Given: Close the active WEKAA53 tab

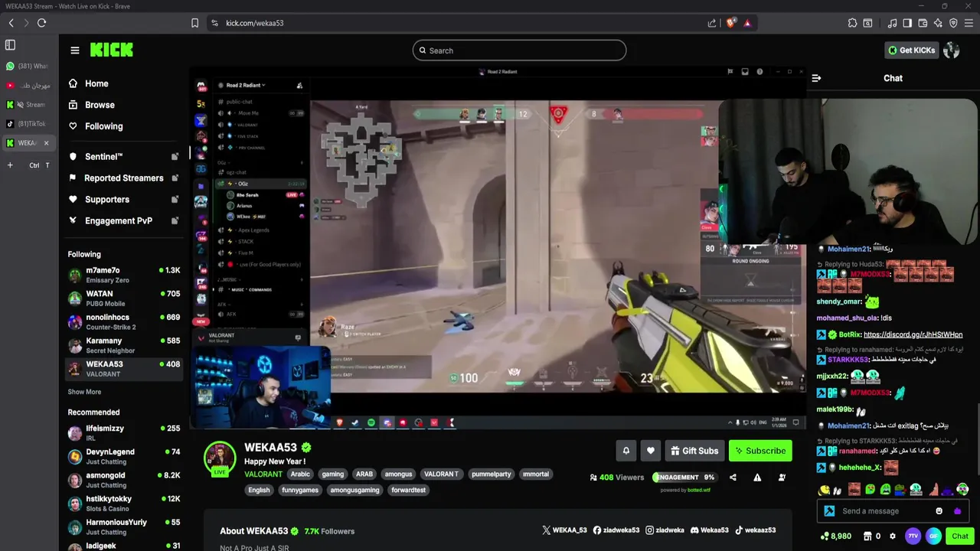Looking at the screenshot, I should coord(46,143).
